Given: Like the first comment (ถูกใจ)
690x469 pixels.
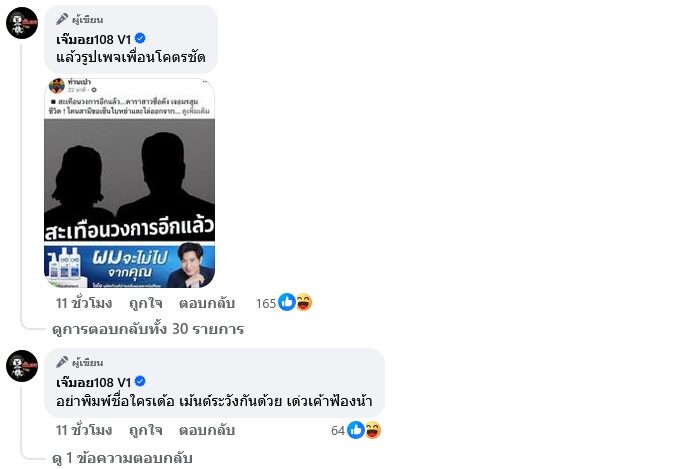Looking at the screenshot, I should tap(146, 303).
